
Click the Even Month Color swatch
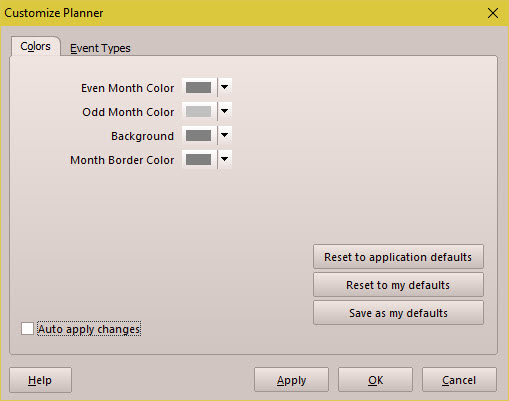(x=199, y=88)
